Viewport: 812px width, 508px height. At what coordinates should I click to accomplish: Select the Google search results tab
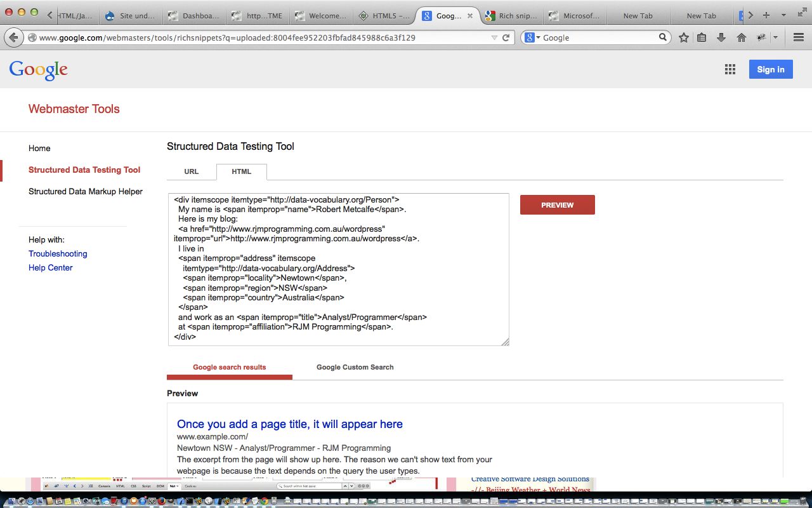(230, 367)
